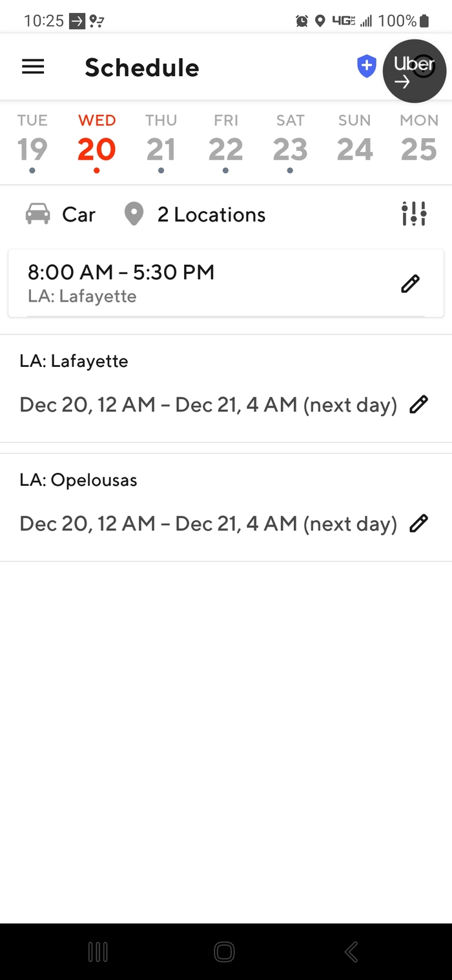Open the 2 Locations selector

pos(211,214)
